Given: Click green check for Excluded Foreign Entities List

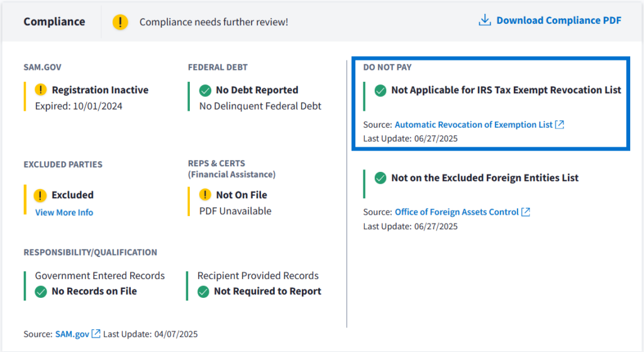Looking at the screenshot, I should coord(380,178).
